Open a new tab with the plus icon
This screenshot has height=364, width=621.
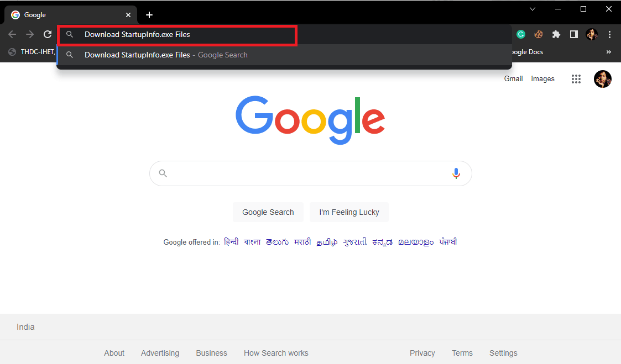click(x=149, y=14)
